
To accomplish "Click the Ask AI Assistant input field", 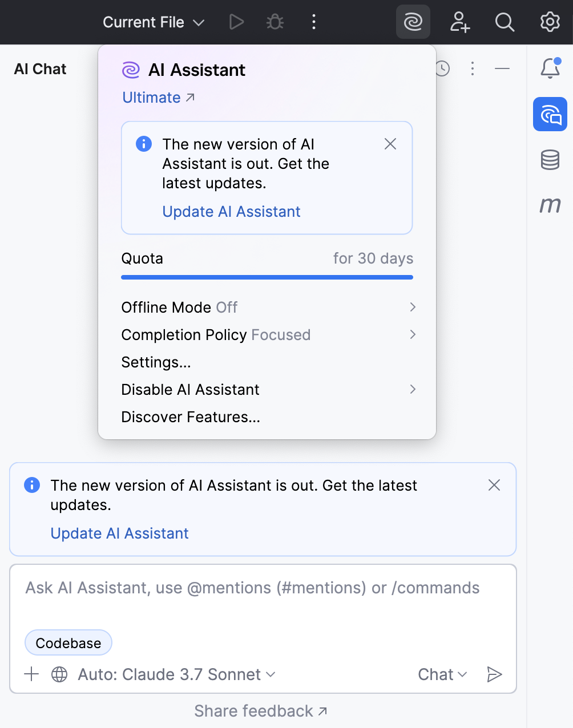I will pyautogui.click(x=263, y=596).
